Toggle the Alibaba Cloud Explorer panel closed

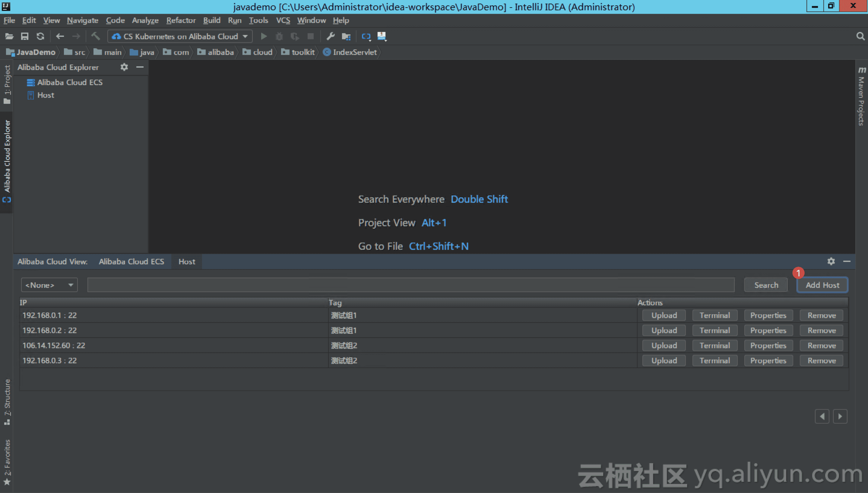(x=140, y=67)
